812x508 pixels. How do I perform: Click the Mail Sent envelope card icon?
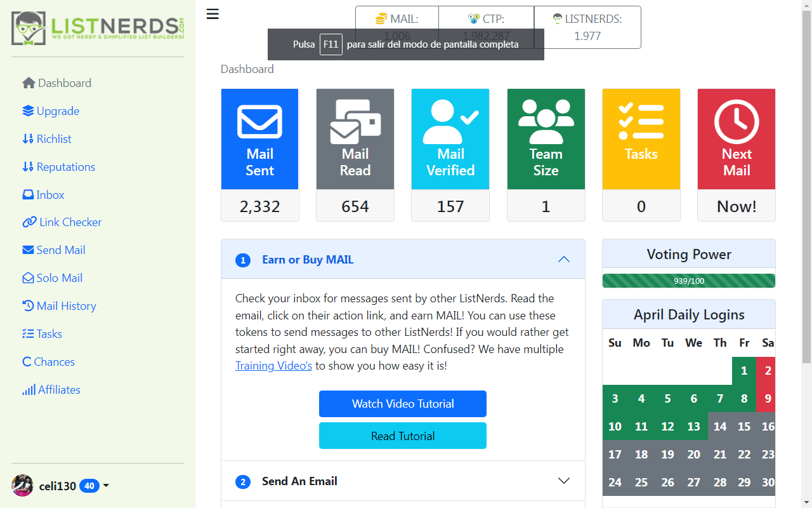[259, 121]
